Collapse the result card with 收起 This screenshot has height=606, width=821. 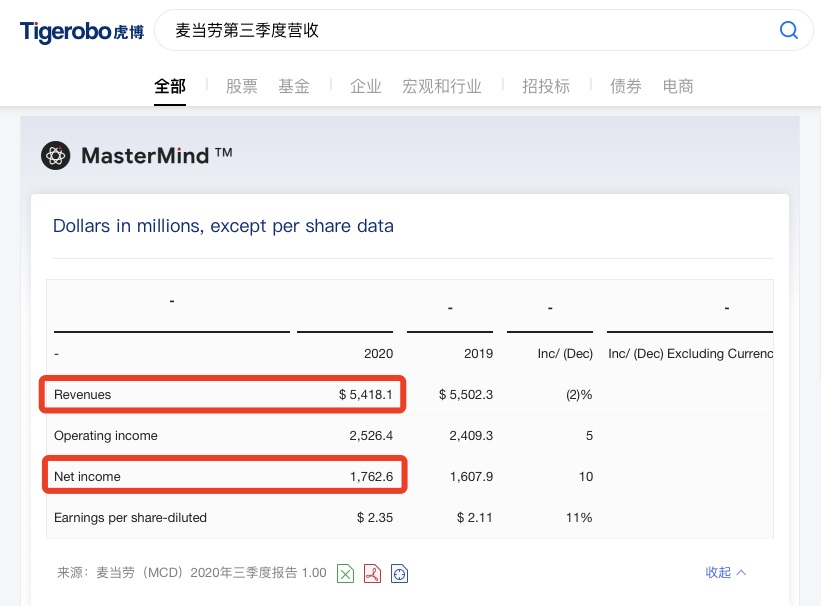[x=726, y=572]
